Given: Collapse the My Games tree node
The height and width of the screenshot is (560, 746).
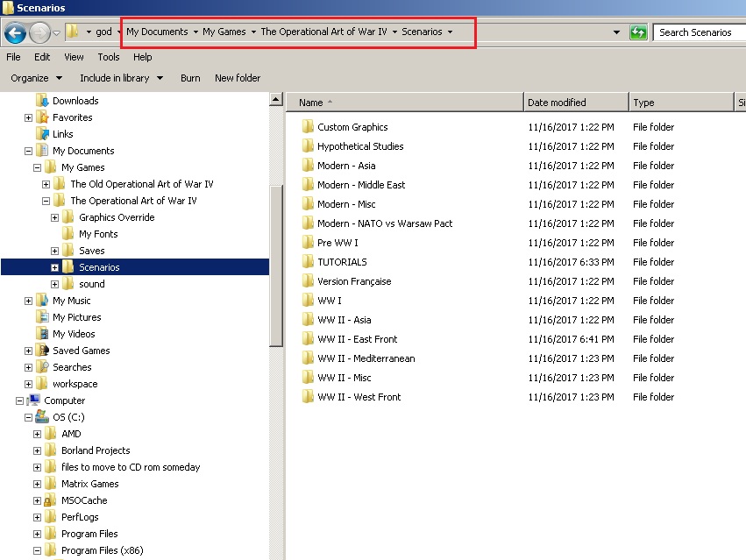Looking at the screenshot, I should point(37,167).
